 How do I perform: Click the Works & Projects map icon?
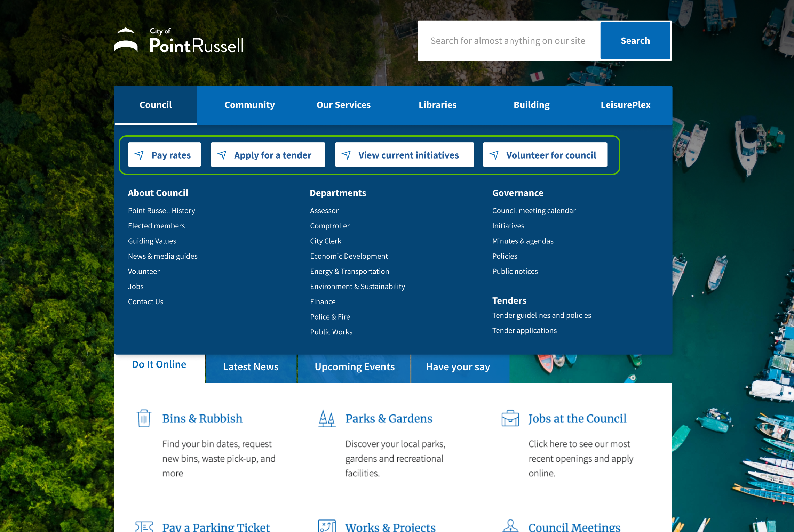tap(327, 526)
